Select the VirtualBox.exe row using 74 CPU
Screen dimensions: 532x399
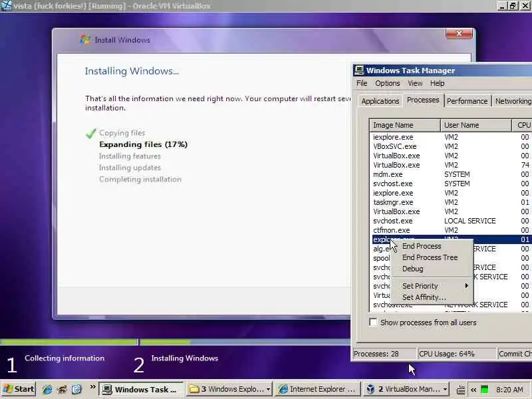tap(452, 165)
